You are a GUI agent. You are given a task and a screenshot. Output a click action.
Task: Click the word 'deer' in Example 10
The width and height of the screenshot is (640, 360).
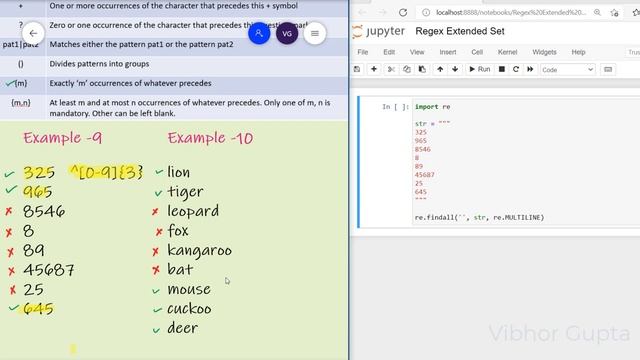[182, 328]
